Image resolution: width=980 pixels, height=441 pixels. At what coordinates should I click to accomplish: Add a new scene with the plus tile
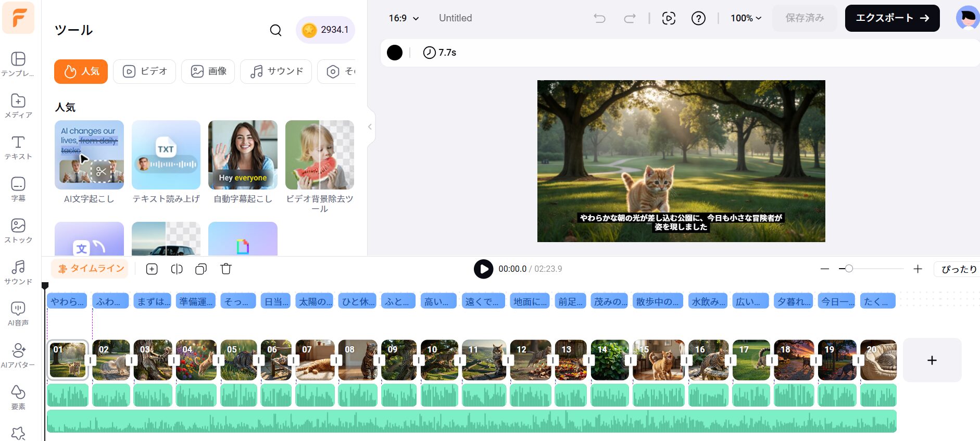(932, 360)
